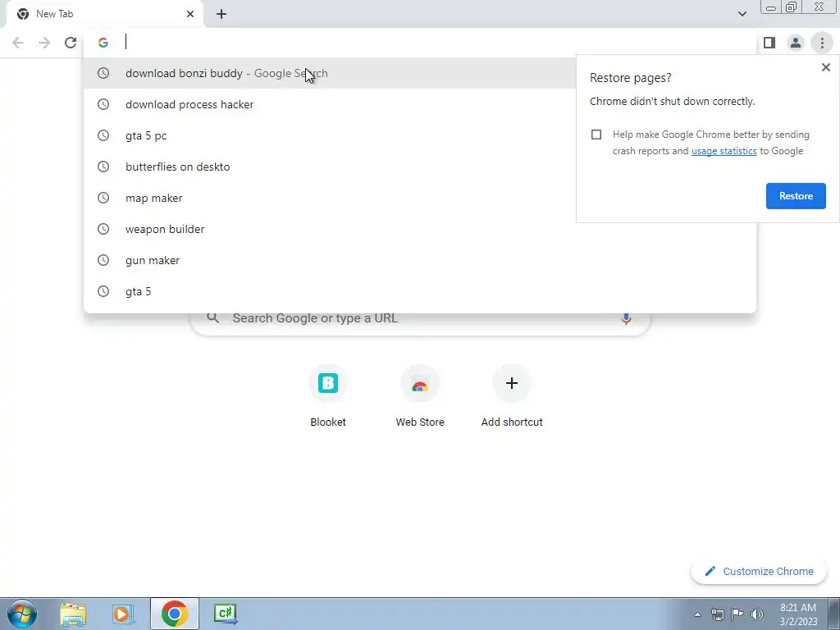The image size is (840, 630).
Task: Click the blue Restore button
Action: click(x=796, y=196)
